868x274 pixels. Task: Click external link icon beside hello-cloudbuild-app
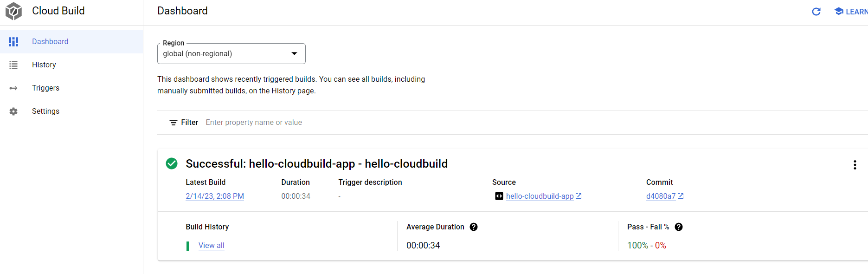pos(579,196)
